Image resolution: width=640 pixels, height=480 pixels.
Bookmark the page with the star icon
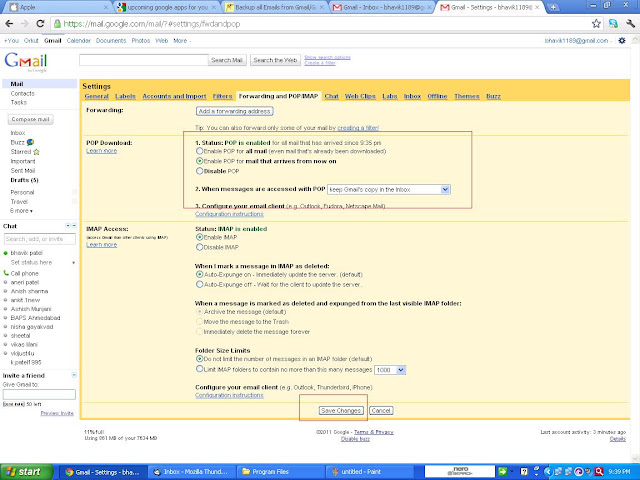coord(596,24)
